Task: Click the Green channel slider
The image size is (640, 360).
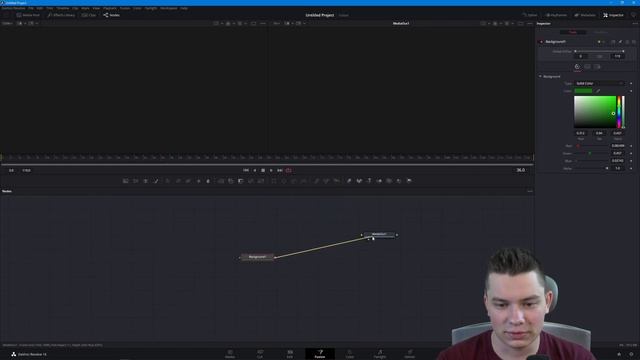Action: (592, 153)
